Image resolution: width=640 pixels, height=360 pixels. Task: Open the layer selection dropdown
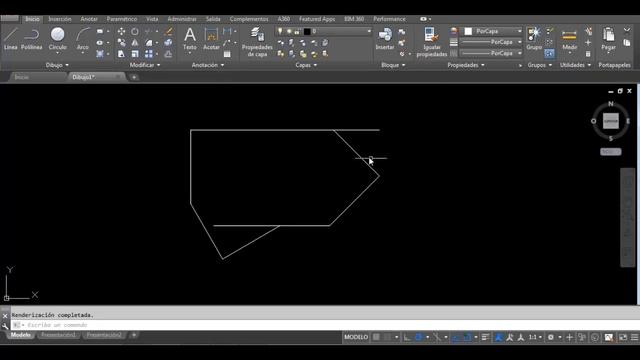(x=324, y=31)
